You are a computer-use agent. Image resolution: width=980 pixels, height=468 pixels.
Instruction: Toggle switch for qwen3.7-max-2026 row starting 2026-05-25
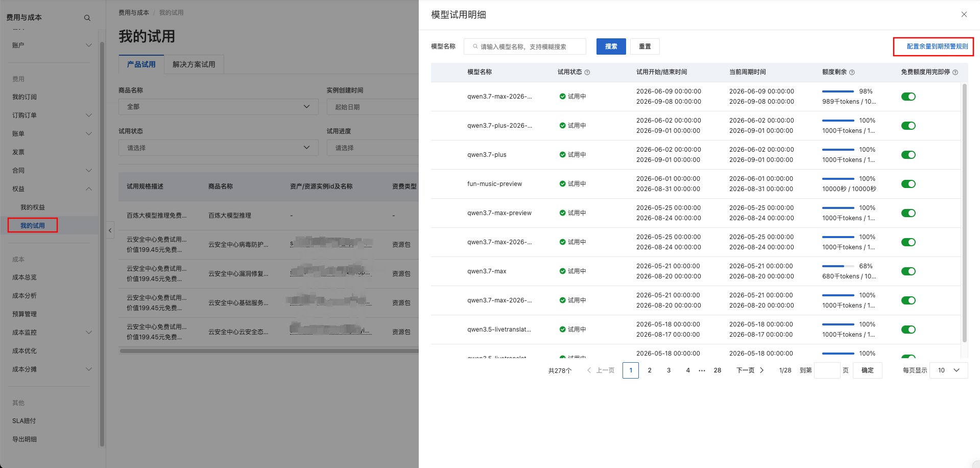tap(908, 242)
